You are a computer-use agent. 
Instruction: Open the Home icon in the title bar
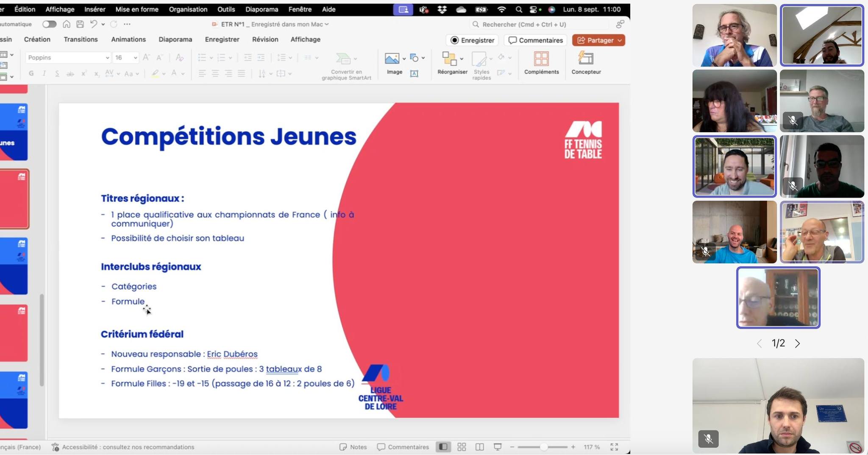click(67, 24)
